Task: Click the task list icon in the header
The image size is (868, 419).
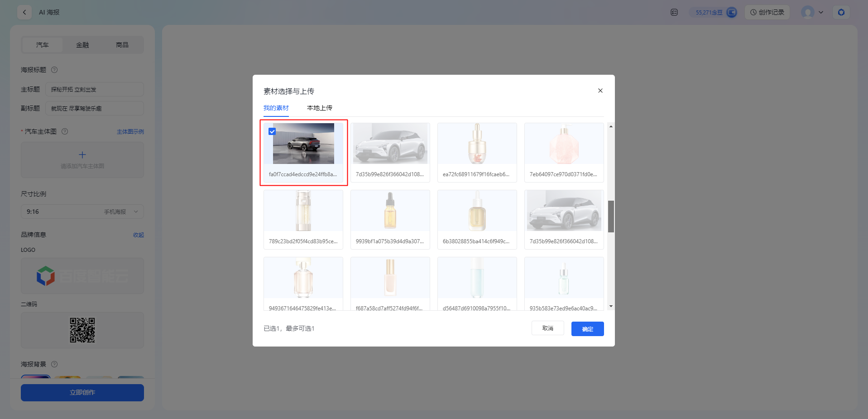Action: [x=674, y=12]
